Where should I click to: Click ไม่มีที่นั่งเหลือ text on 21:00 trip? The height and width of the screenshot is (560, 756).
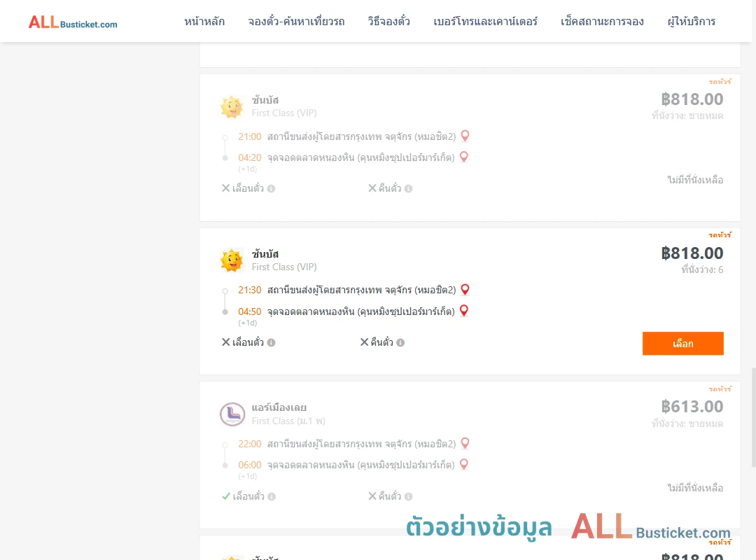pos(695,180)
